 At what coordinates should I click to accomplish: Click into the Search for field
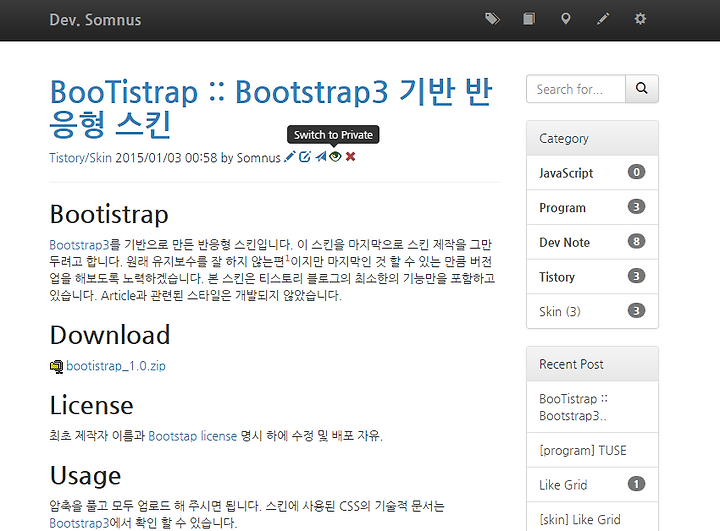click(x=576, y=89)
